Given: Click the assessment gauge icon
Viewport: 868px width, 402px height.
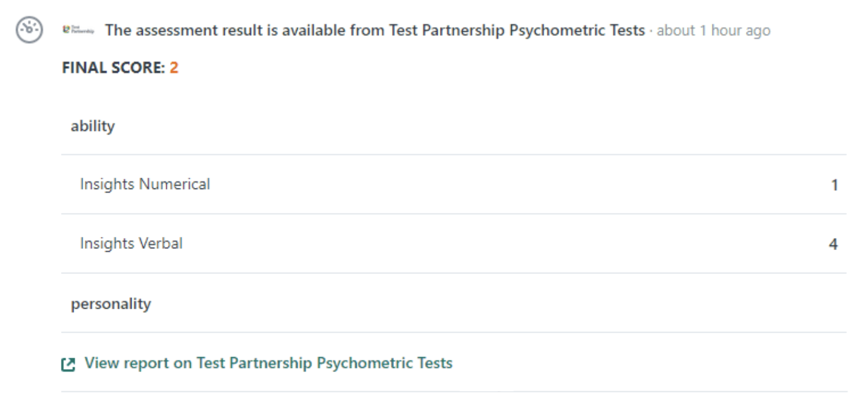Looking at the screenshot, I should tap(29, 30).
